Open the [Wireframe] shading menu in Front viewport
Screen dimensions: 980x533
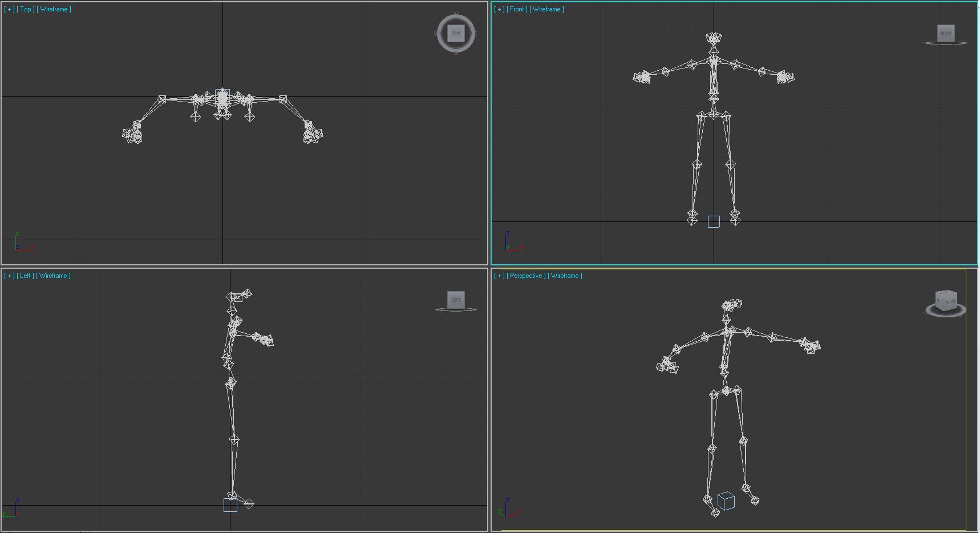547,9
